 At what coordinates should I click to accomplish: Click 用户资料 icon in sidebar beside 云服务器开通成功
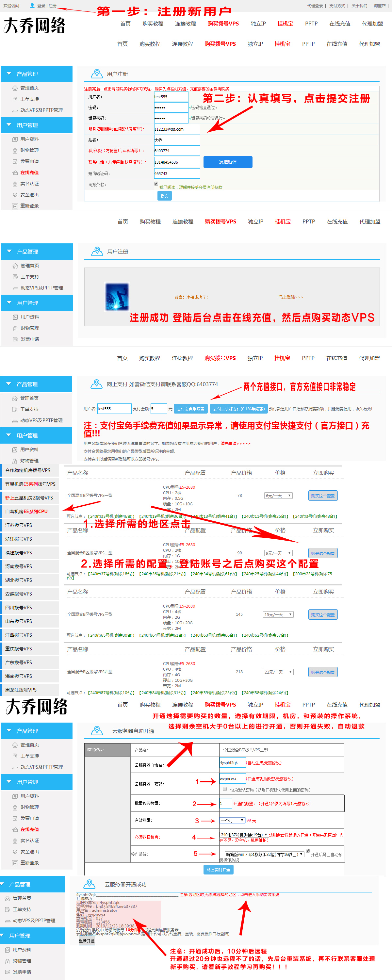click(8, 950)
